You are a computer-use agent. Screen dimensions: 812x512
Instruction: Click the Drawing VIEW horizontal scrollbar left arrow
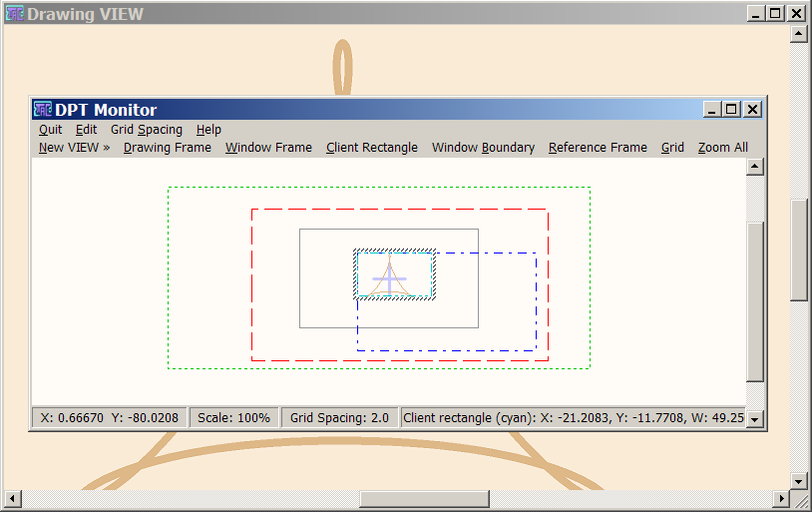click(12, 498)
